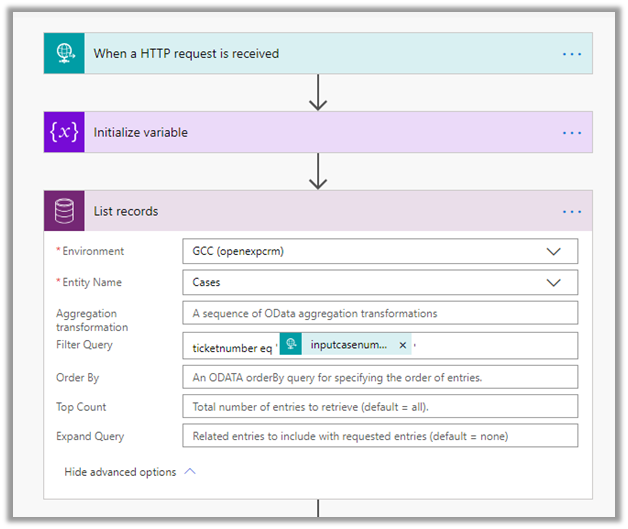
Task: Open the Environment dropdown
Action: tap(553, 252)
